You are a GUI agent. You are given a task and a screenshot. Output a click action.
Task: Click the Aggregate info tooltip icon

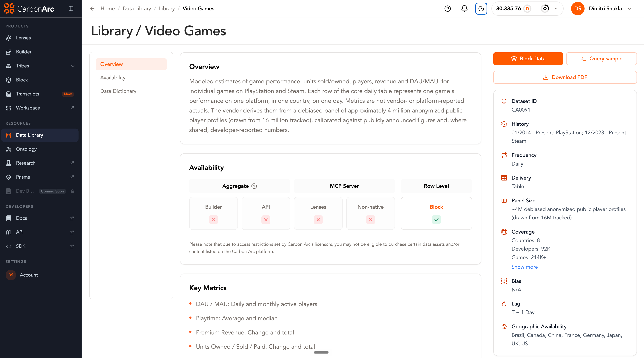click(x=254, y=186)
